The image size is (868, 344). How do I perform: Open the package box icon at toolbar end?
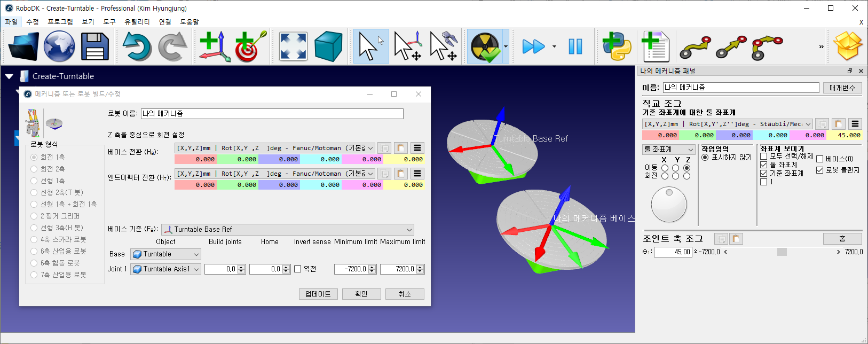(848, 46)
